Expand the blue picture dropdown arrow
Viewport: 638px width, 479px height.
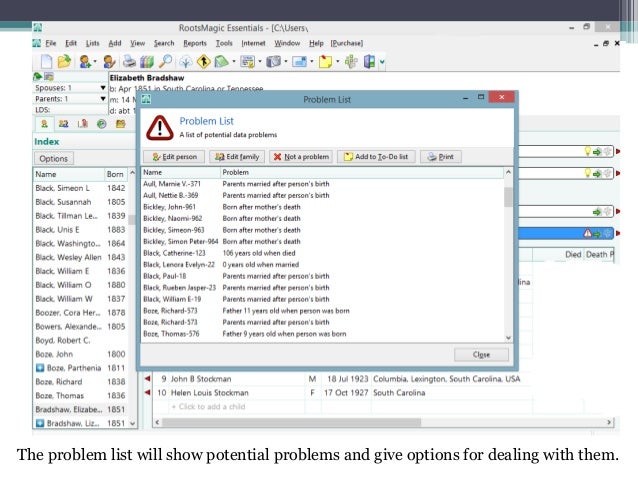312,61
